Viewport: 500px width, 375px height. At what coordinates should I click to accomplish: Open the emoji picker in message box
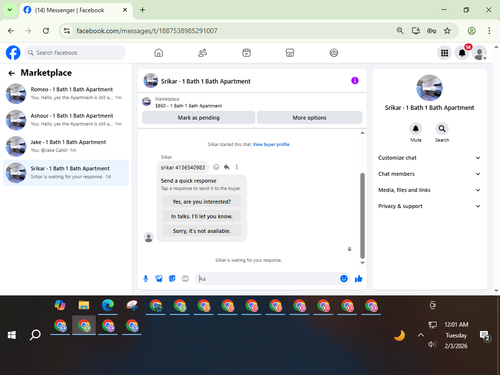tap(344, 279)
